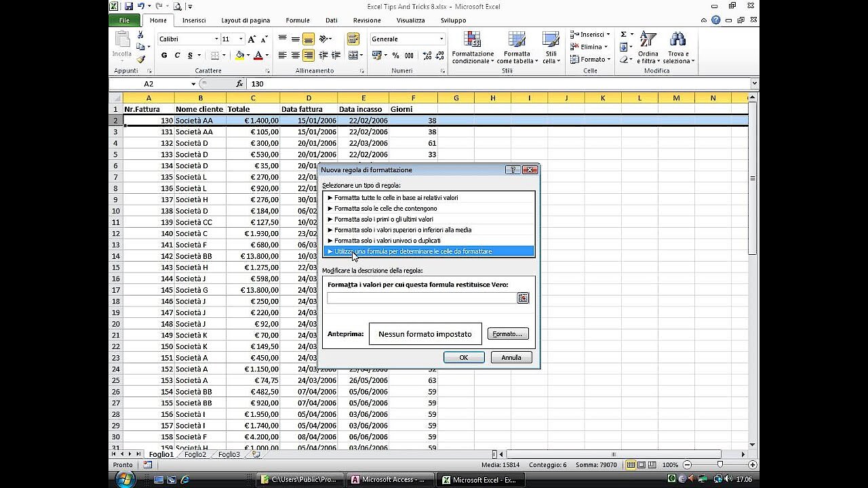Image resolution: width=868 pixels, height=488 pixels.
Task: Click the decrease indent icon
Action: [x=323, y=56]
